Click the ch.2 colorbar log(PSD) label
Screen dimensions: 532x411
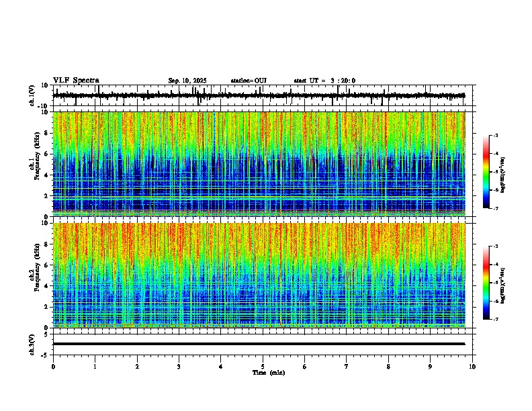(x=503, y=285)
